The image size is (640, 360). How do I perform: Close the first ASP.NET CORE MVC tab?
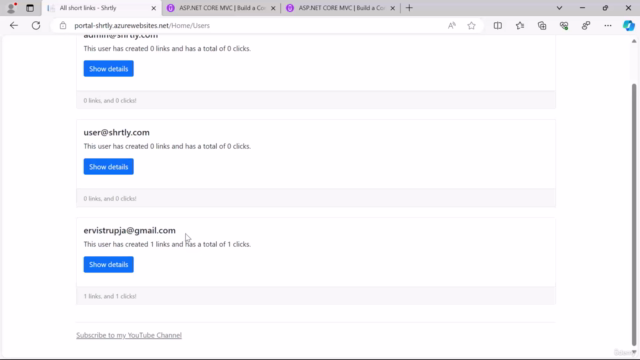(x=273, y=8)
